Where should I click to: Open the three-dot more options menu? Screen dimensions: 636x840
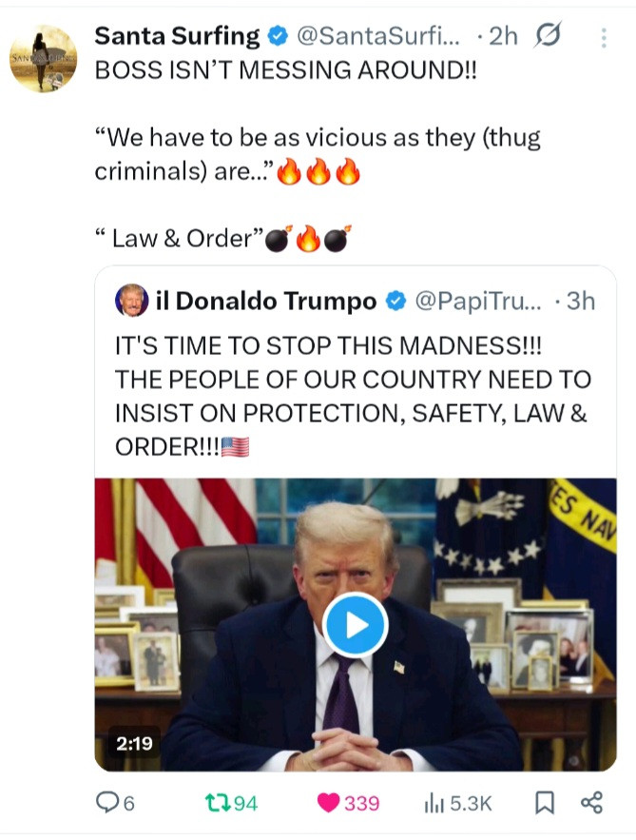tap(604, 38)
